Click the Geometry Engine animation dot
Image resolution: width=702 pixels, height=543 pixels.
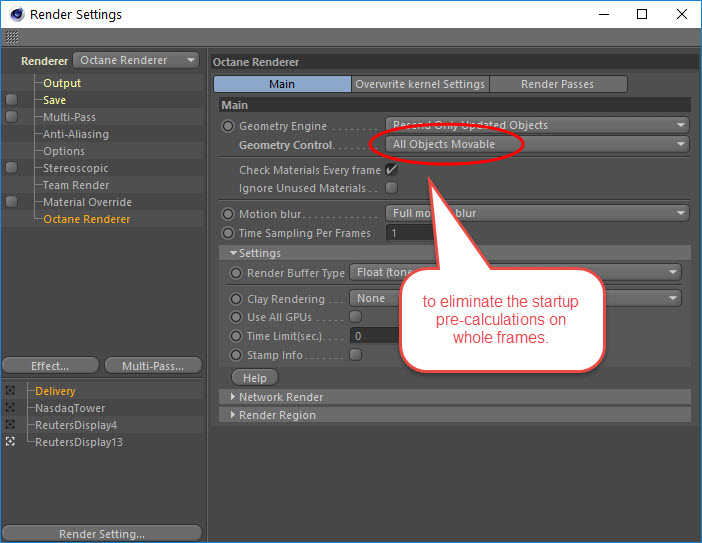(228, 126)
